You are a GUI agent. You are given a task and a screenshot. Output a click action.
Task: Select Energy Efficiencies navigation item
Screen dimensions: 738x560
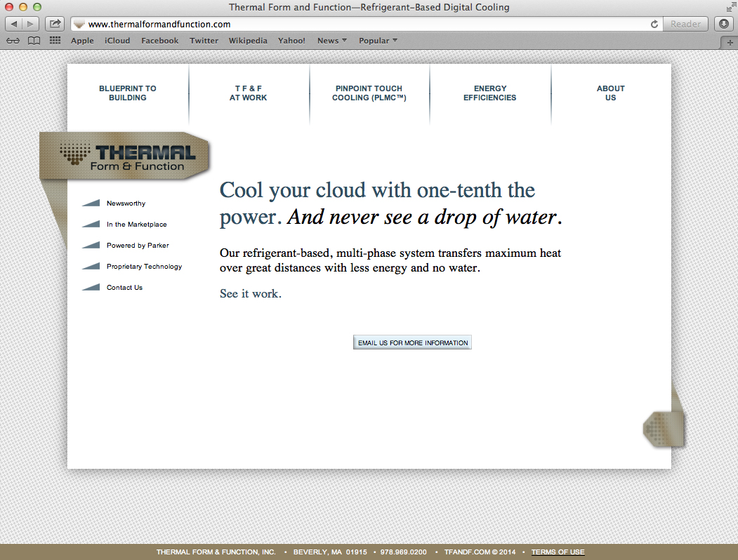click(489, 93)
